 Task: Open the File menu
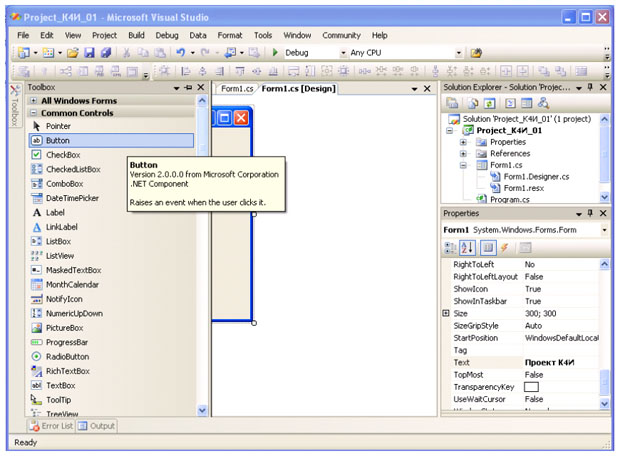pos(23,35)
